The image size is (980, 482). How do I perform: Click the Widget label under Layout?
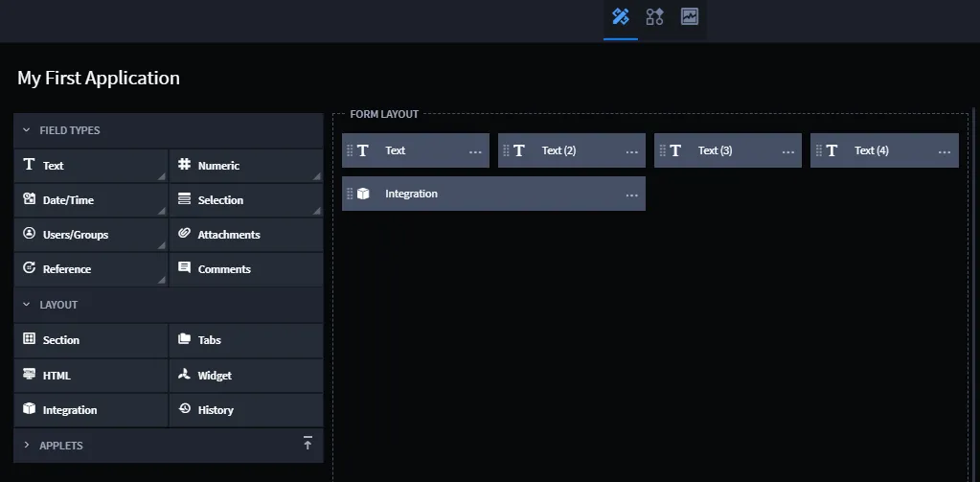(215, 375)
